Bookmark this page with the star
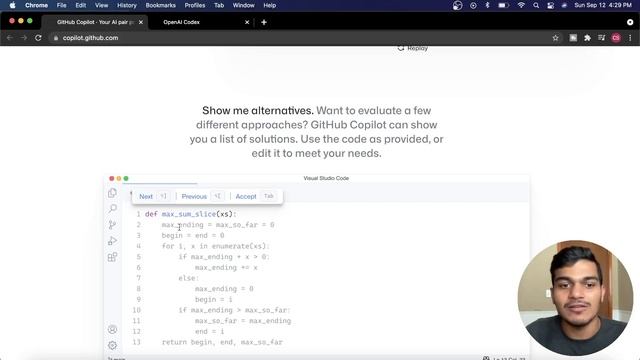 pyautogui.click(x=555, y=38)
